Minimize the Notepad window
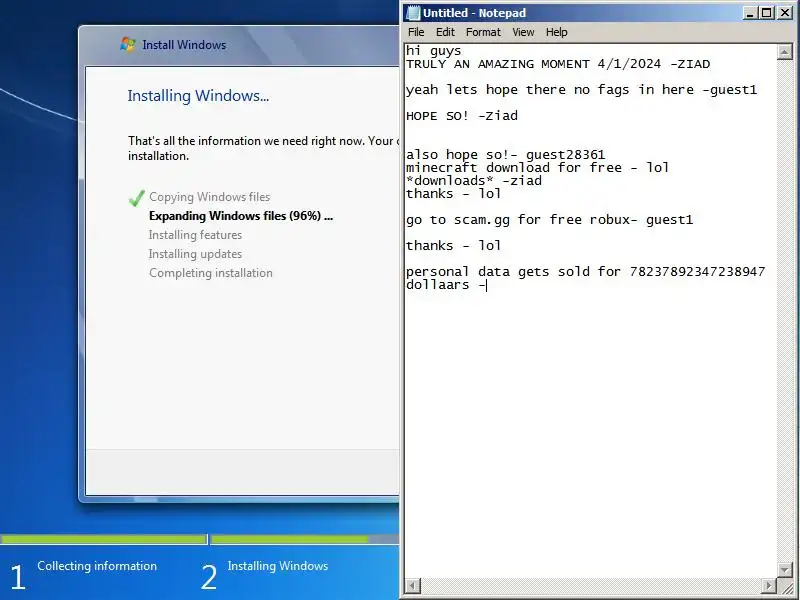 [749, 13]
